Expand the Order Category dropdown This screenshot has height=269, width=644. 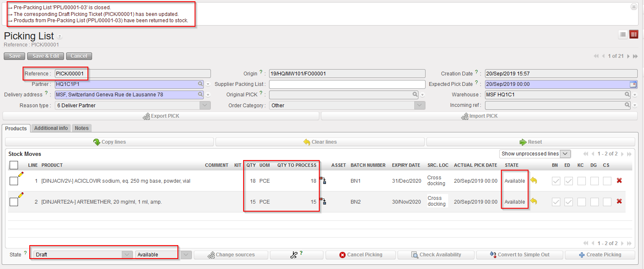tap(420, 106)
